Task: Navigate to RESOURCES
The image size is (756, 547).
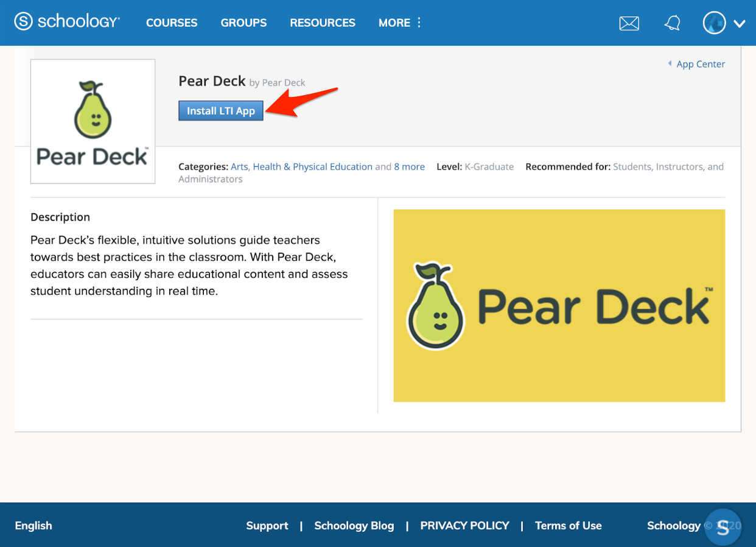Action: click(323, 23)
